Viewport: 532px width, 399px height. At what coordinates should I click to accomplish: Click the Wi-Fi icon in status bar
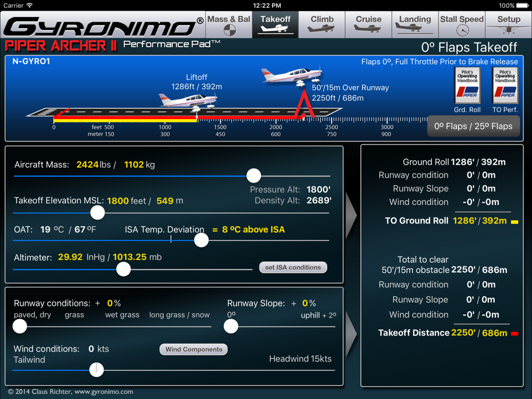(x=29, y=5)
